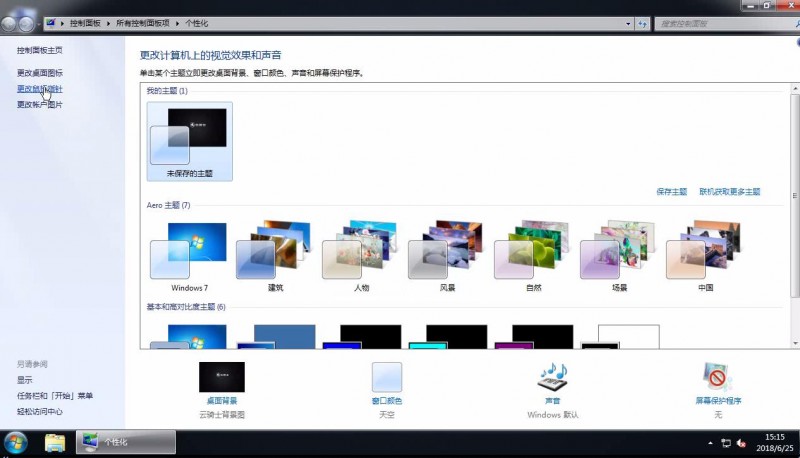Click 控制面板 in the address breadcrumb
This screenshot has width=800, height=458.
[x=85, y=23]
